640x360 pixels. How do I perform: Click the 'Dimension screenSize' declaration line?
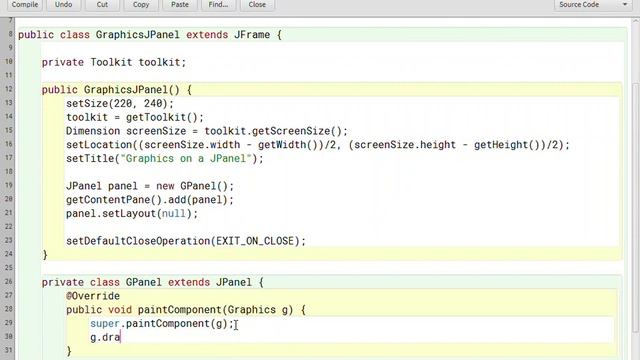pos(207,131)
